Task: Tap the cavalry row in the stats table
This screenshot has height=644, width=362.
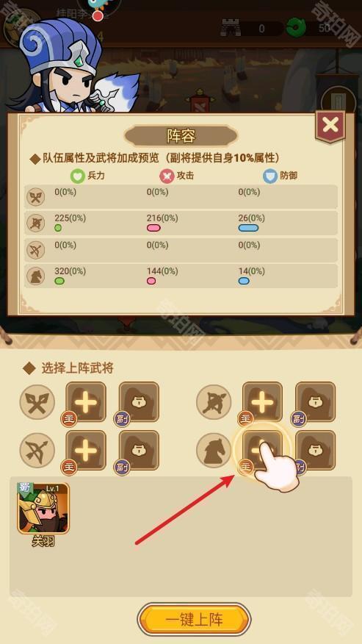Action: [181, 276]
